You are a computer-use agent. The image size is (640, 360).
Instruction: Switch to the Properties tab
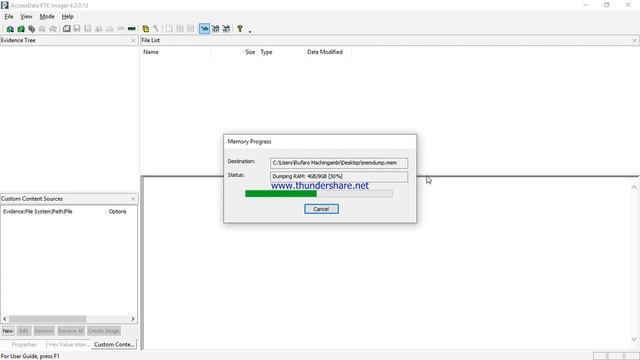pyautogui.click(x=24, y=344)
